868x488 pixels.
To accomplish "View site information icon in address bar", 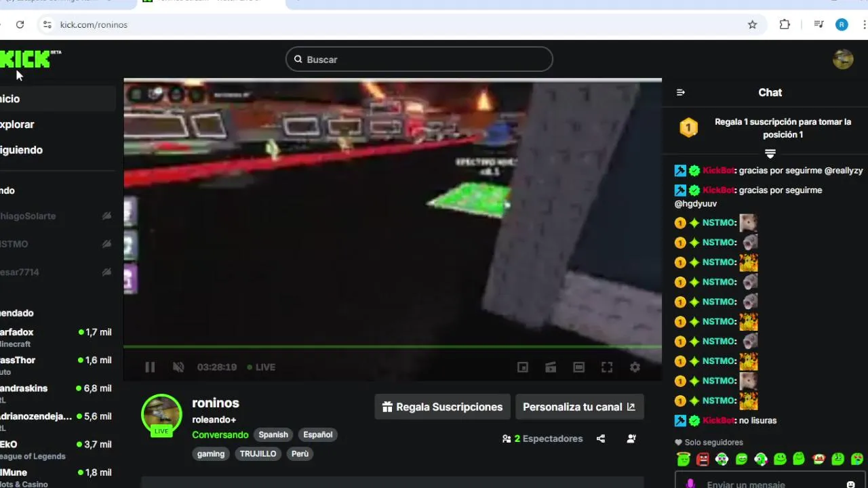I will click(x=47, y=24).
